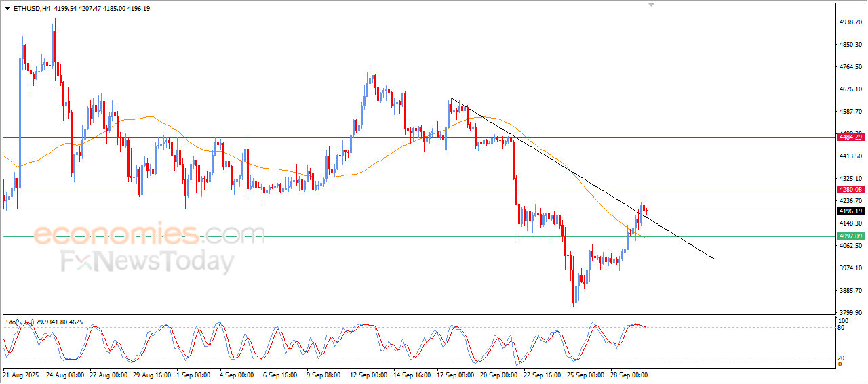Click the 29 Aug 16:00 date label
The width and height of the screenshot is (868, 384).
click(x=153, y=375)
